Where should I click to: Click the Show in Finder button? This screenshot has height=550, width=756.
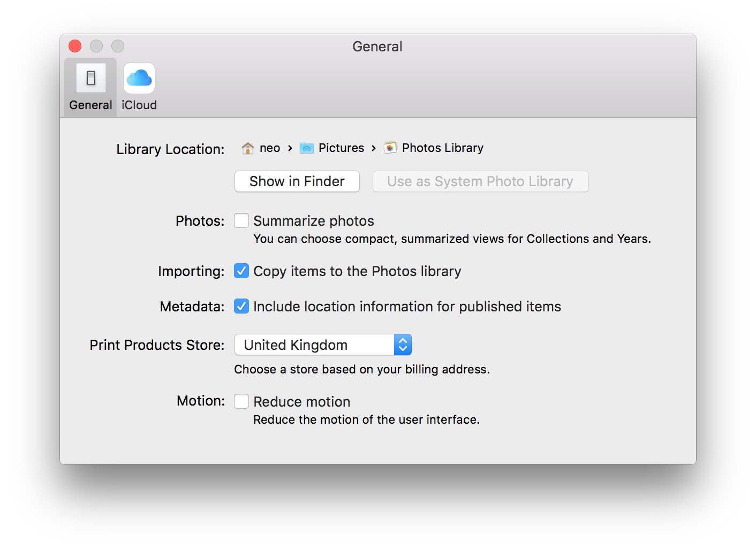tap(297, 181)
